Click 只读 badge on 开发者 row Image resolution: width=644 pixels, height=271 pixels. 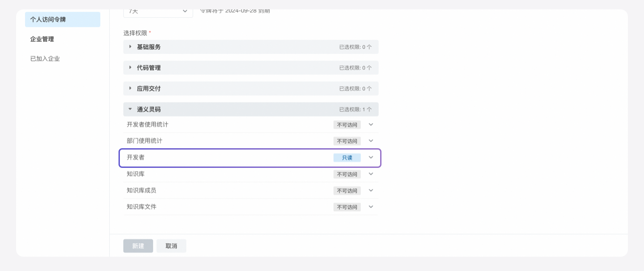pyautogui.click(x=347, y=158)
